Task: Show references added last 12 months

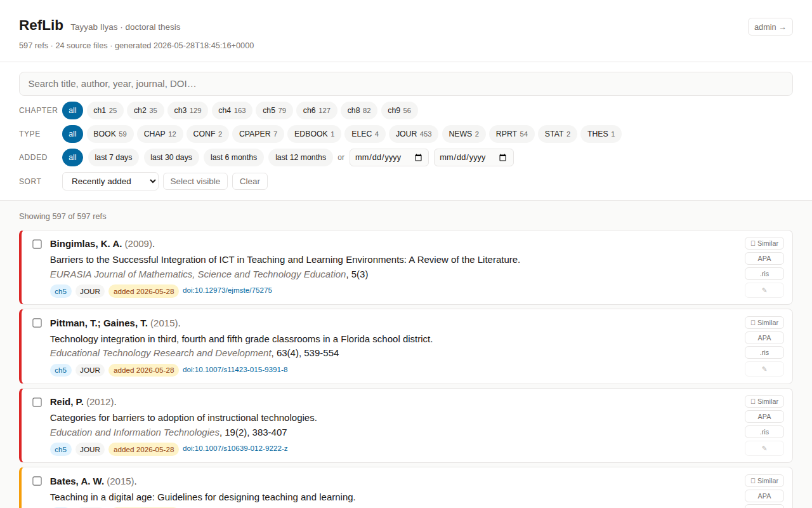Action: (x=301, y=157)
